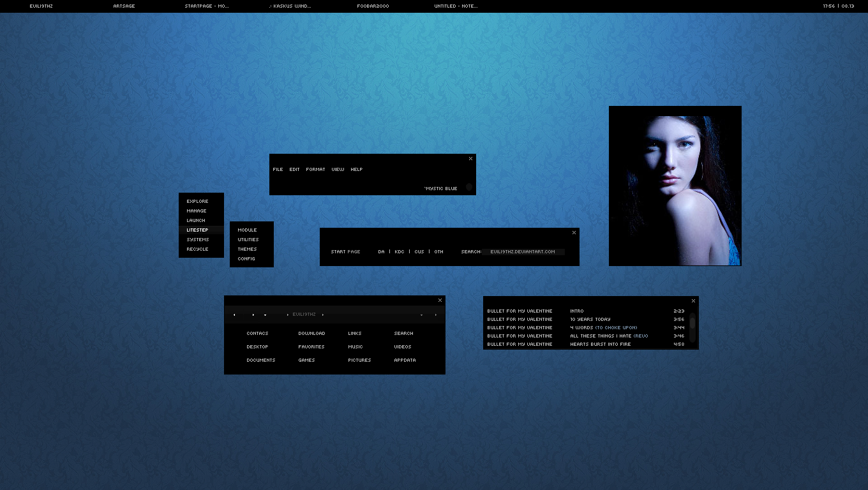Open the Music folder
Screen dimensions: 868x490
point(355,346)
